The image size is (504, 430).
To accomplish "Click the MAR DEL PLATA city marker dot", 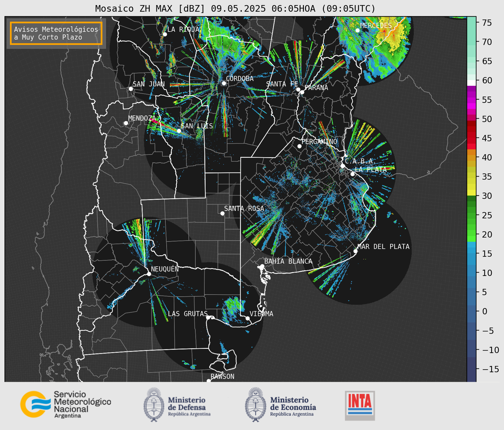I will coord(356,251).
